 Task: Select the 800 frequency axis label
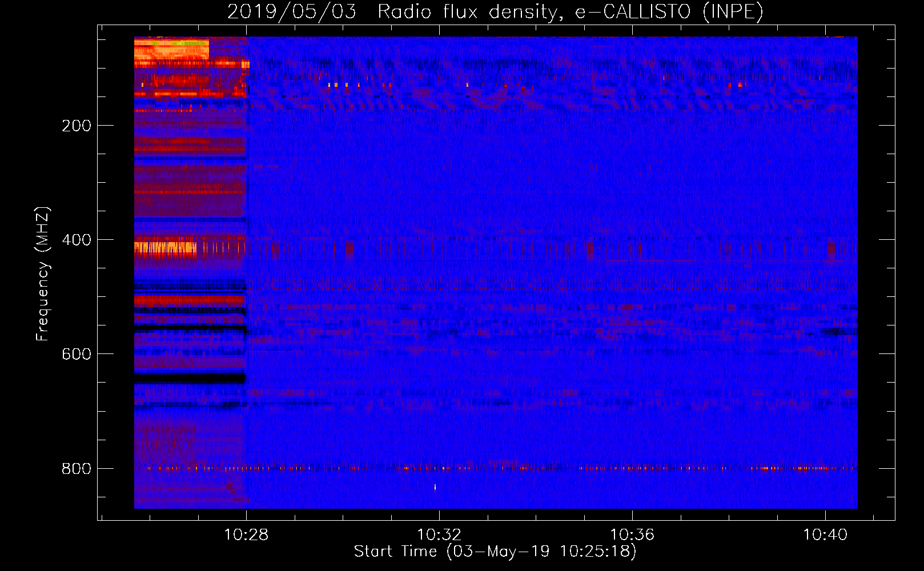[x=77, y=468]
